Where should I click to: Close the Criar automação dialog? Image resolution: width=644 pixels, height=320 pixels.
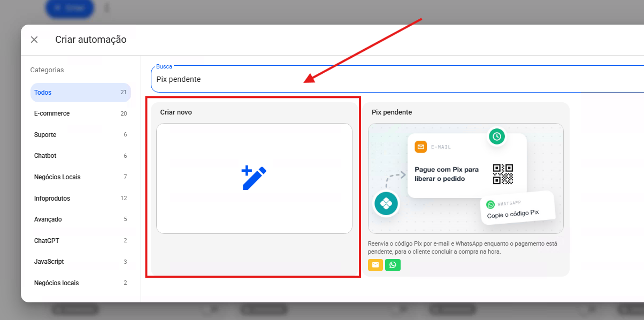(34, 40)
